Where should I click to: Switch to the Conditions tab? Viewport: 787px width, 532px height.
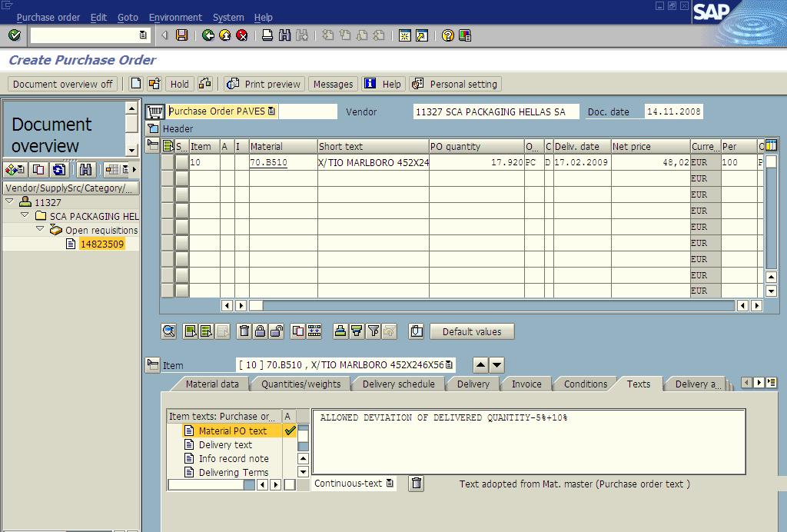tap(585, 384)
